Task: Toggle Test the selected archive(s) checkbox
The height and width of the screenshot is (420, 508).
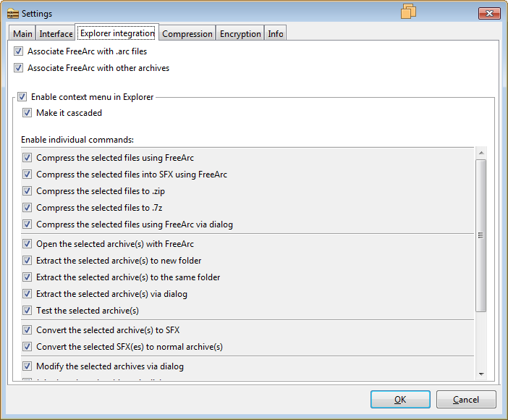Action: tap(27, 311)
